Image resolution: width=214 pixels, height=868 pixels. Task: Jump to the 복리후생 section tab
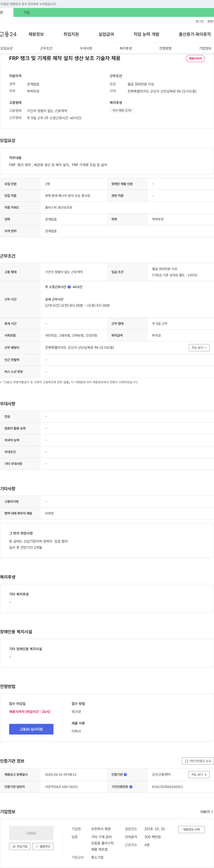(x=126, y=48)
